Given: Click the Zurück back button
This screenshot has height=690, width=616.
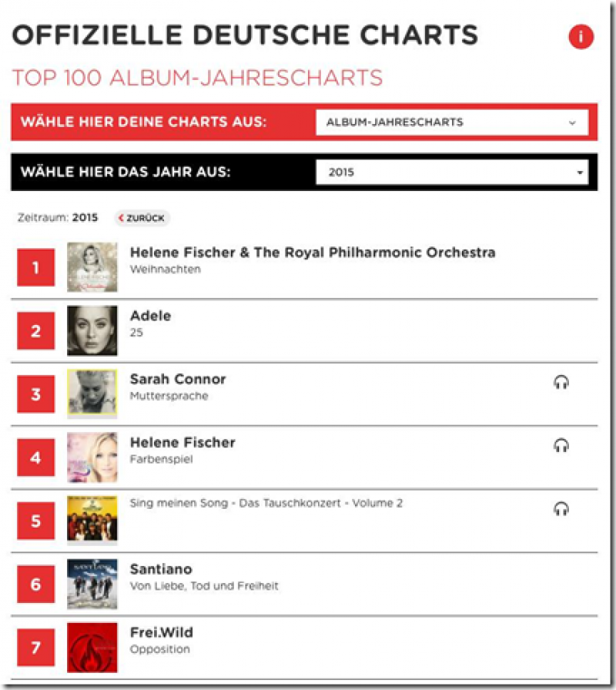Looking at the screenshot, I should point(142,218).
